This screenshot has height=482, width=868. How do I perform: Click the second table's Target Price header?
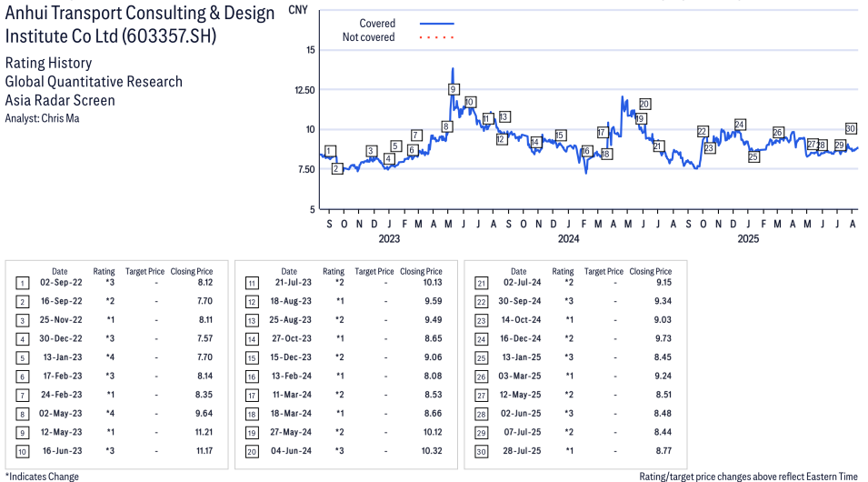pos(374,272)
